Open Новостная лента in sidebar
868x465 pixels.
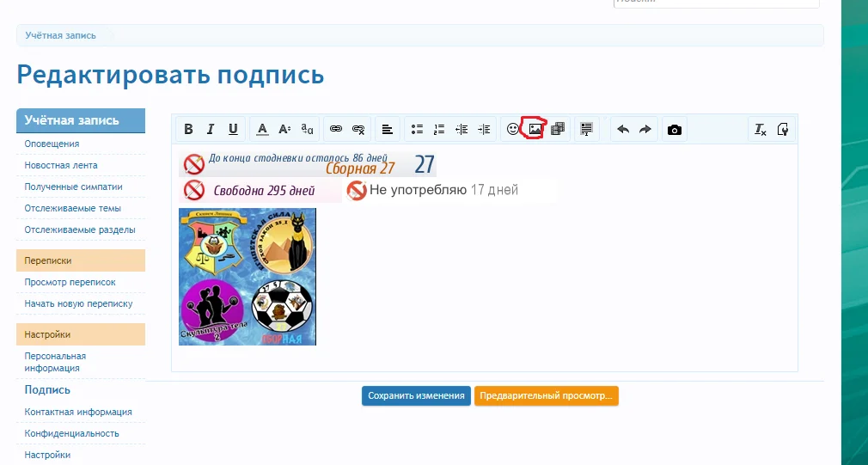point(61,165)
